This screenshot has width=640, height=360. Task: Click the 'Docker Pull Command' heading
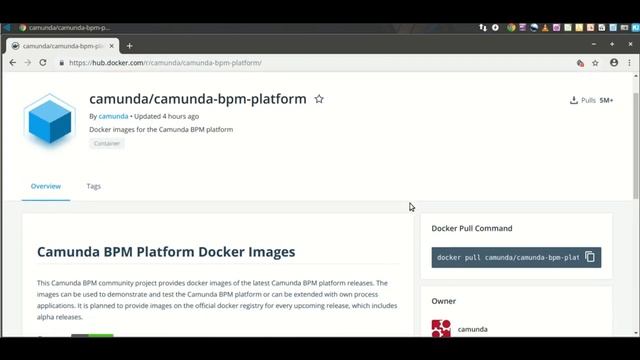coord(472,229)
